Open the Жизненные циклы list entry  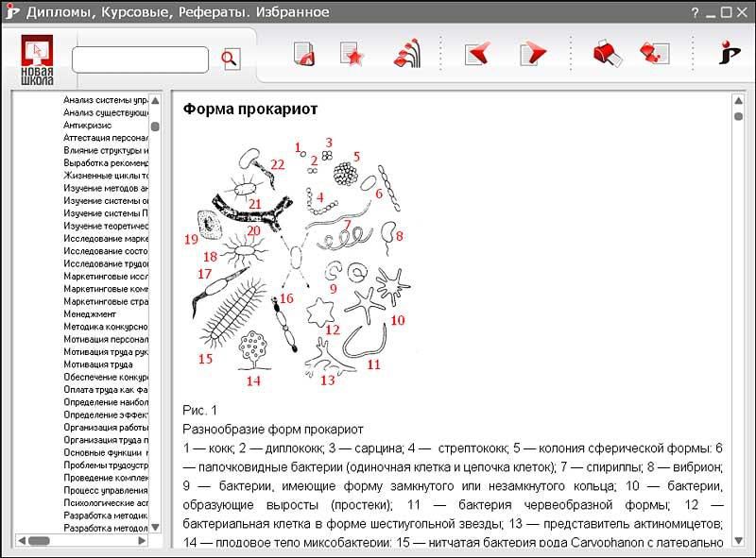pyautogui.click(x=106, y=176)
